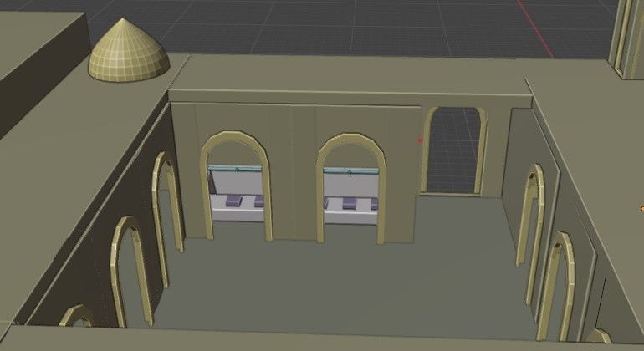Select the gridded dome object on the roof
Image resolution: width=644 pixels, height=351 pixels.
[x=129, y=50]
